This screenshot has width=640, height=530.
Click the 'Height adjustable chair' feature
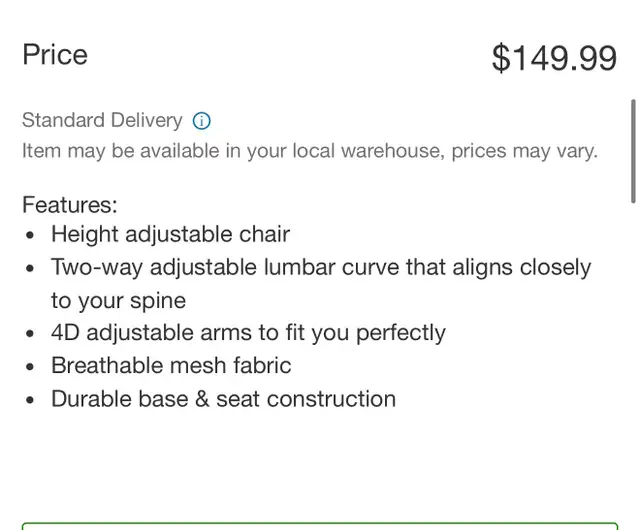(171, 234)
